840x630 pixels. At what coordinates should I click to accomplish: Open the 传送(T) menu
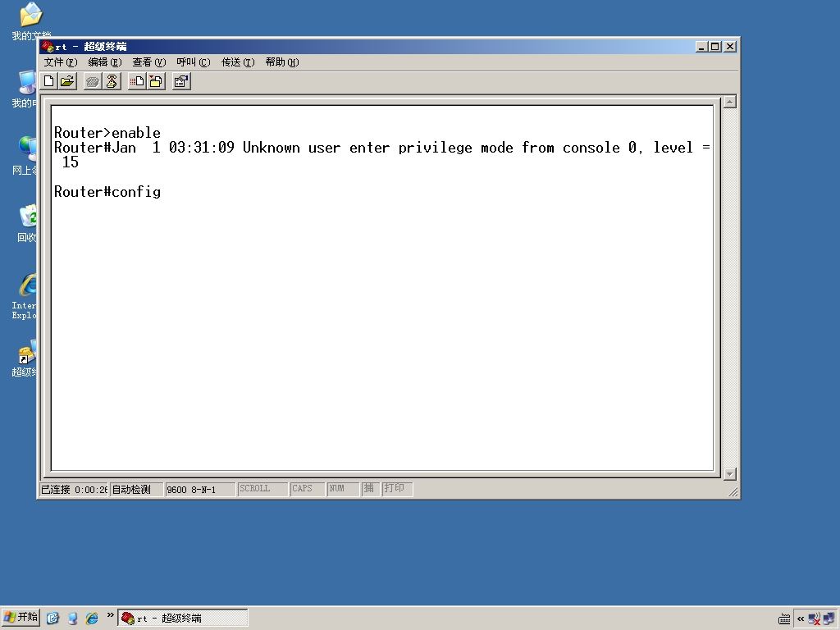point(238,62)
